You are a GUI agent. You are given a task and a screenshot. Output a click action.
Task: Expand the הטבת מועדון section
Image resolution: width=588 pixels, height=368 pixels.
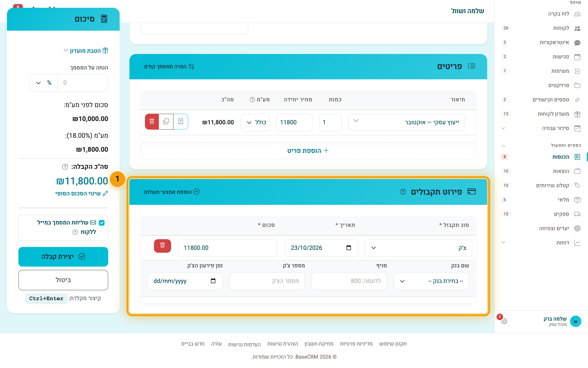(x=86, y=51)
